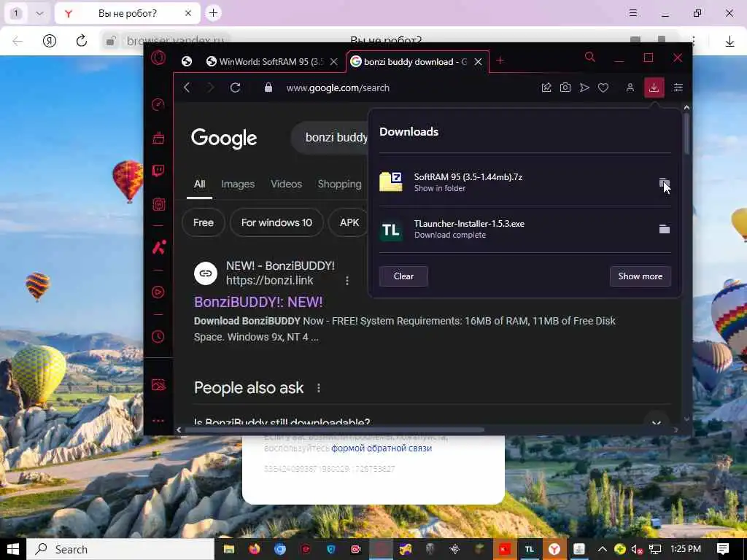Clear the downloads list

(x=403, y=276)
